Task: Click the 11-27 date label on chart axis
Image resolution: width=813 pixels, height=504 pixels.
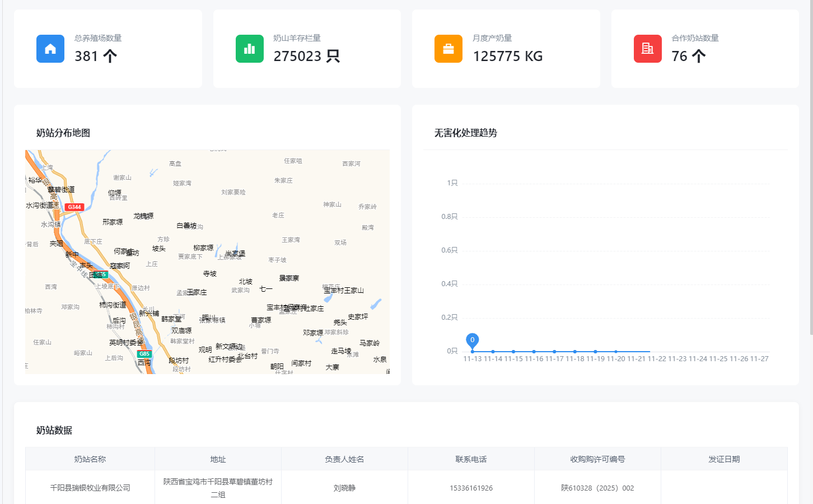Action: point(759,359)
